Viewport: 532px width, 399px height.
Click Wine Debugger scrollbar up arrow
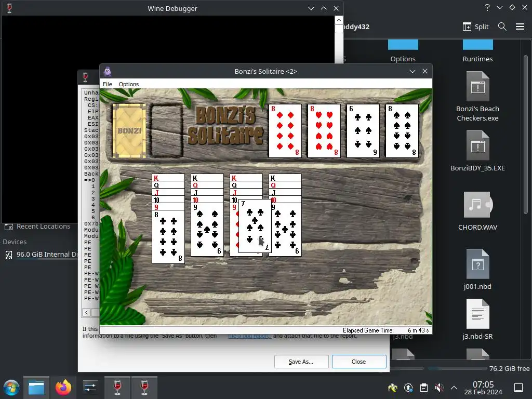339,20
